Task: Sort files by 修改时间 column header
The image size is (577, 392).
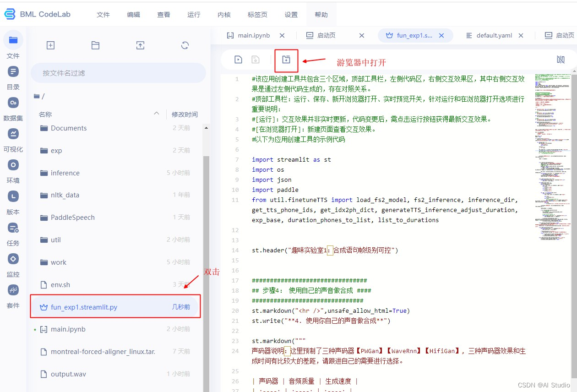Action: pyautogui.click(x=185, y=114)
